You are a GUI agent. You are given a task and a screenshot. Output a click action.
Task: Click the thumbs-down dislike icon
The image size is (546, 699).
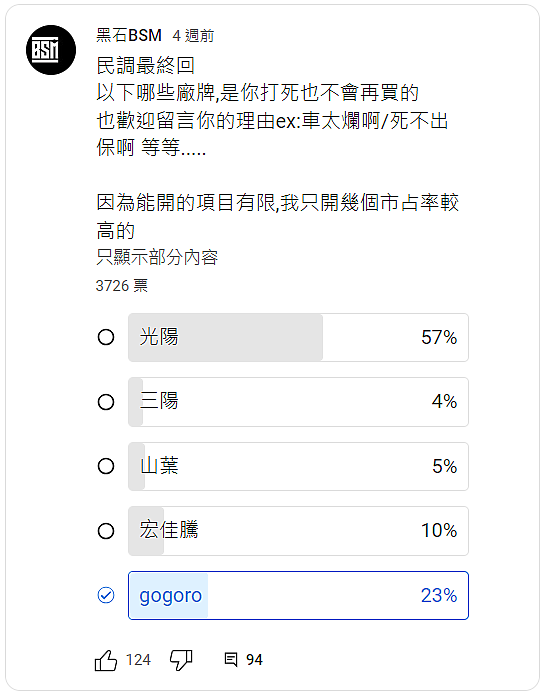[181, 660]
